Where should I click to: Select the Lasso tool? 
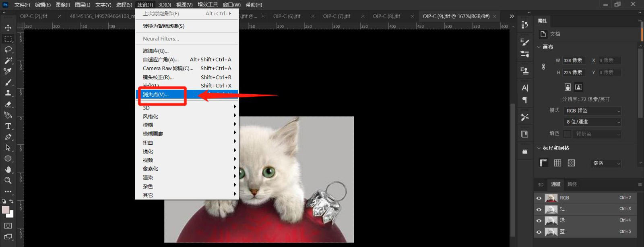(8, 50)
